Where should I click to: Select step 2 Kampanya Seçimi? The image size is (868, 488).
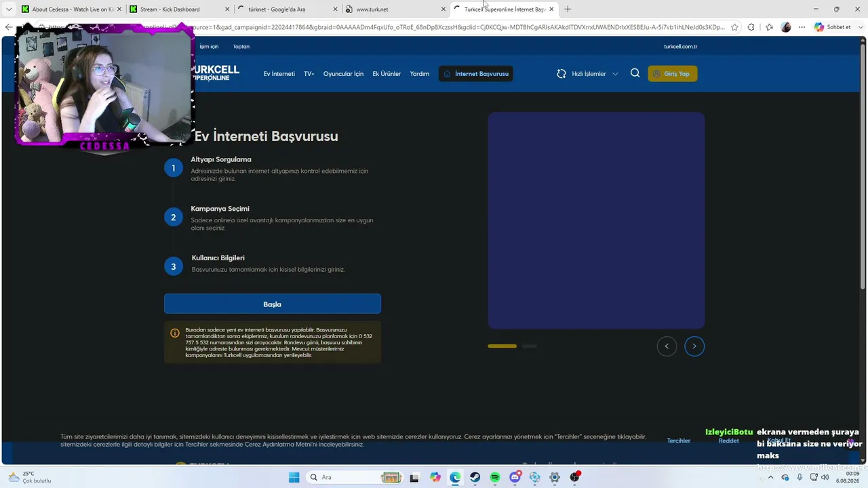(174, 218)
